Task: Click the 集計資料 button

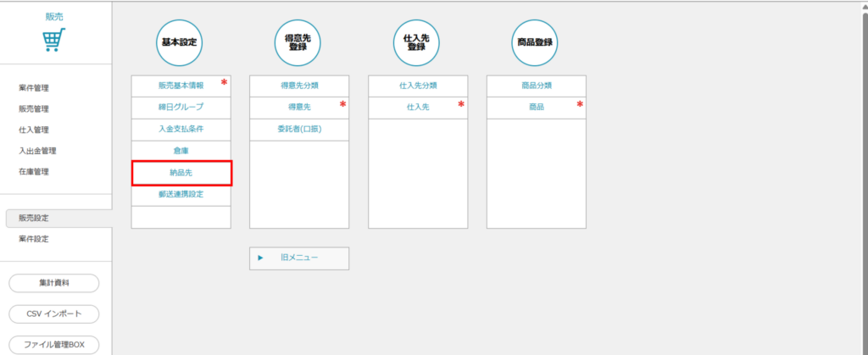Action: [x=53, y=283]
